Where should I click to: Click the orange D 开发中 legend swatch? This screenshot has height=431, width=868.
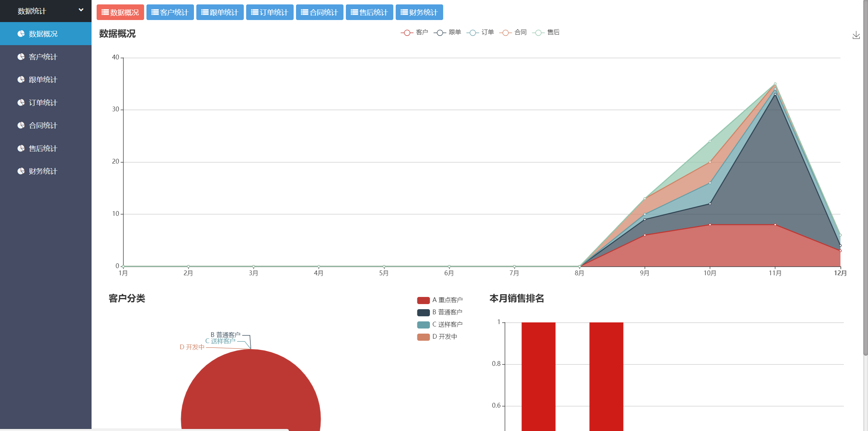point(423,337)
